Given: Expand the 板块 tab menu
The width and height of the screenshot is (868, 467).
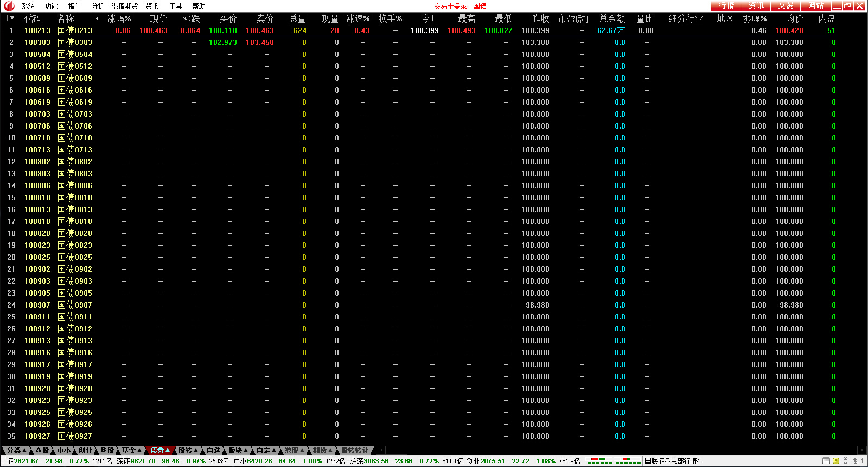Looking at the screenshot, I should click(238, 450).
